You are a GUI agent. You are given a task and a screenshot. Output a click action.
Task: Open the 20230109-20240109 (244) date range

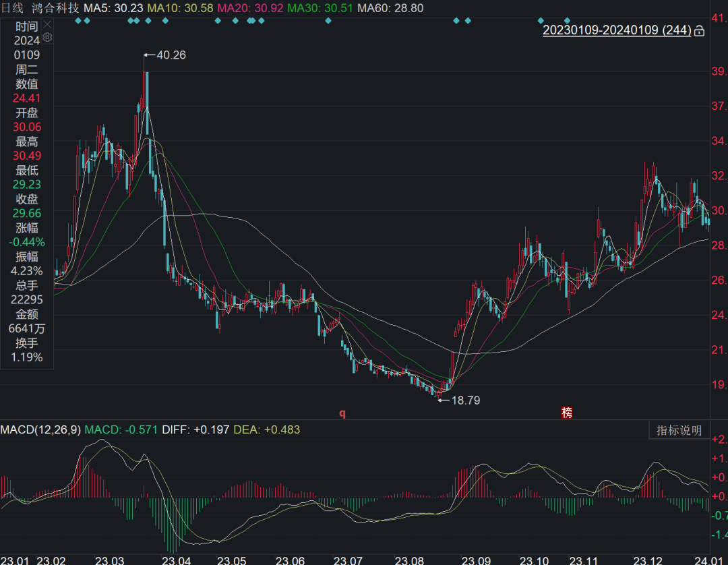point(617,30)
